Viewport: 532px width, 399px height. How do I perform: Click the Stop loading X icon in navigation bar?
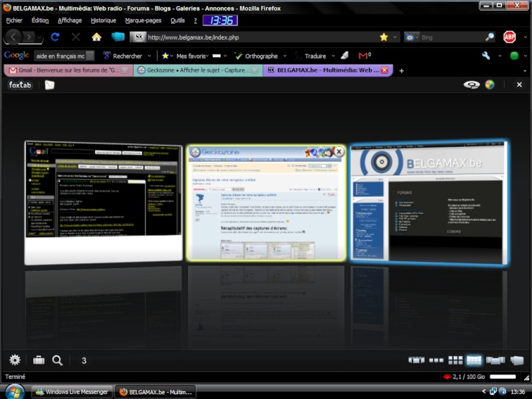tap(76, 37)
